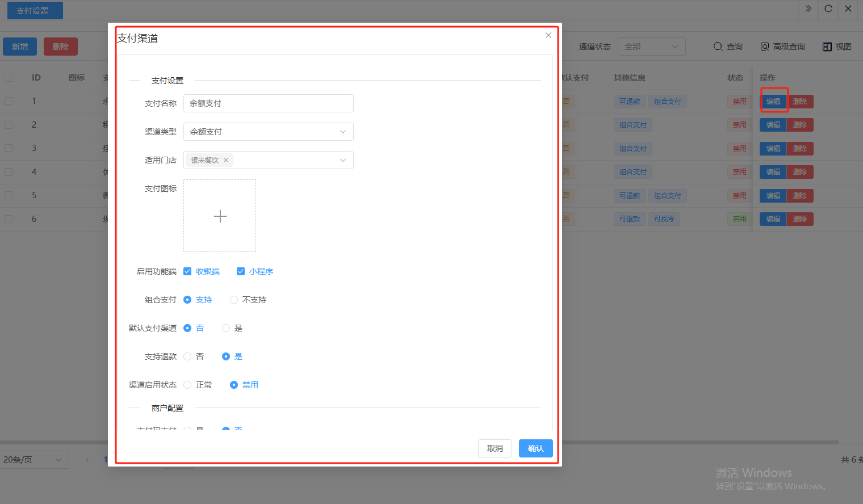Screen dimensions: 863x504
Task: Click the 支付名称 input field
Action: 268,103
